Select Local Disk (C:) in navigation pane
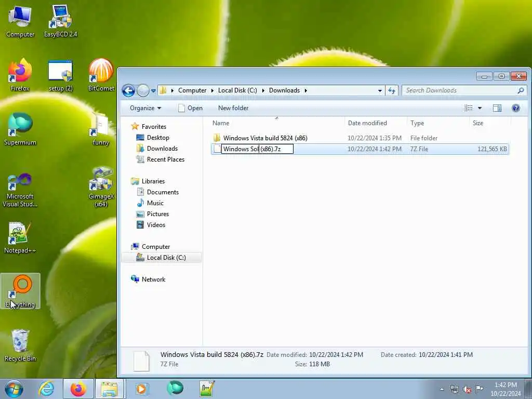Image resolution: width=532 pixels, height=399 pixels. click(x=162, y=258)
